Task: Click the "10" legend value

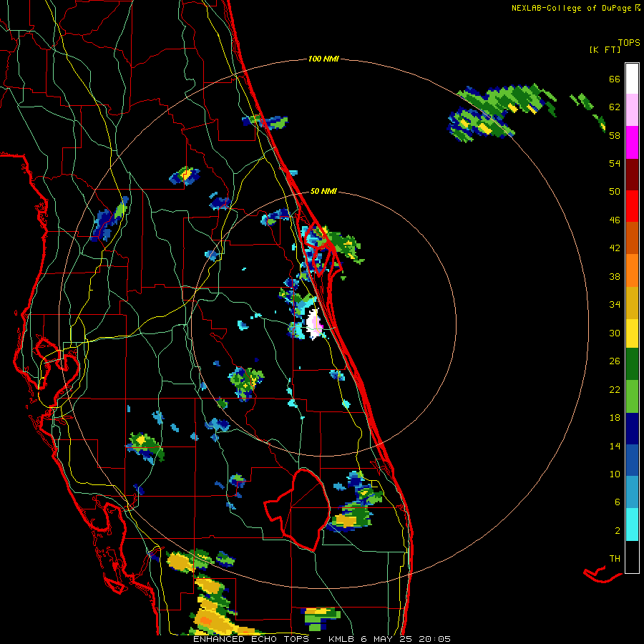Action: coord(615,474)
